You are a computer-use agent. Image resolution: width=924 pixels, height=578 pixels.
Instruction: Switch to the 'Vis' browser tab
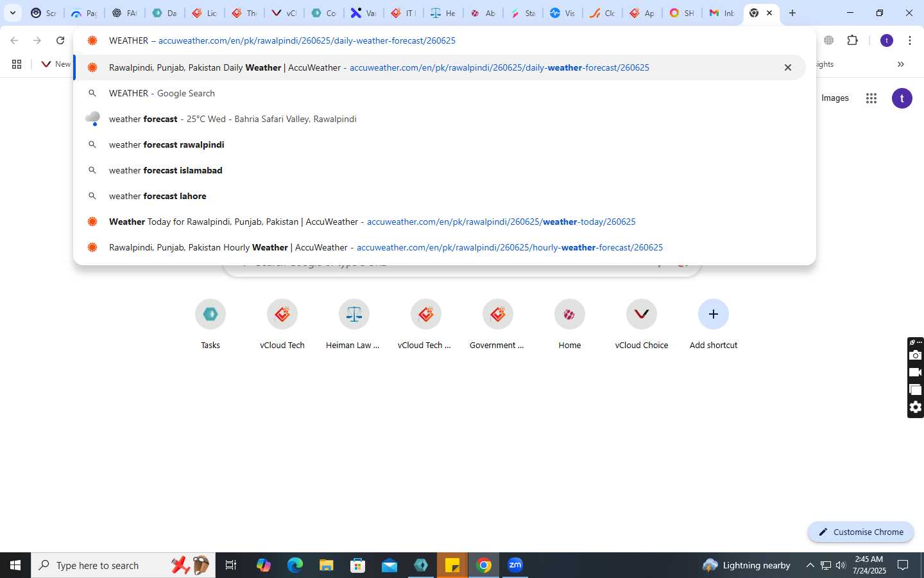pyautogui.click(x=563, y=13)
